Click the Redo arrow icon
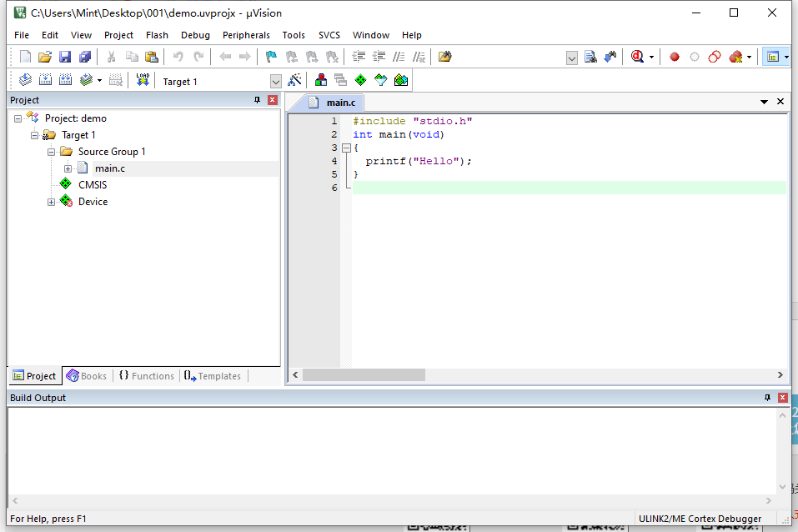 coord(198,57)
